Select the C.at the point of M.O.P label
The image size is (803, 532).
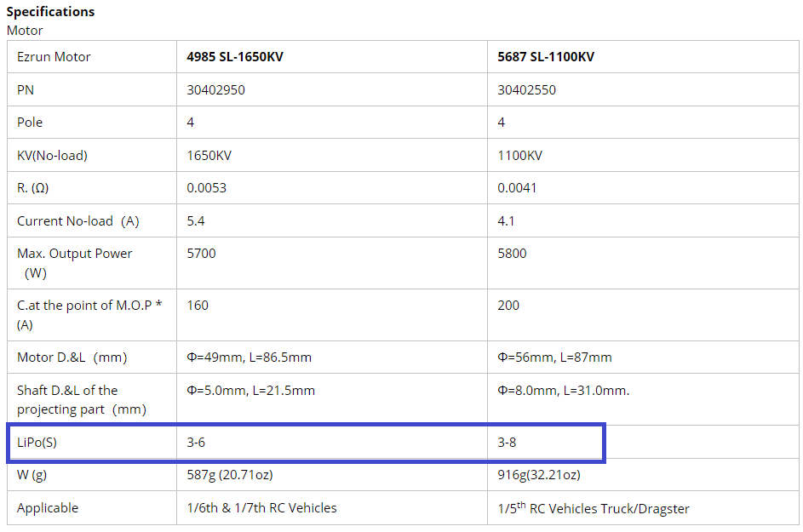89,315
